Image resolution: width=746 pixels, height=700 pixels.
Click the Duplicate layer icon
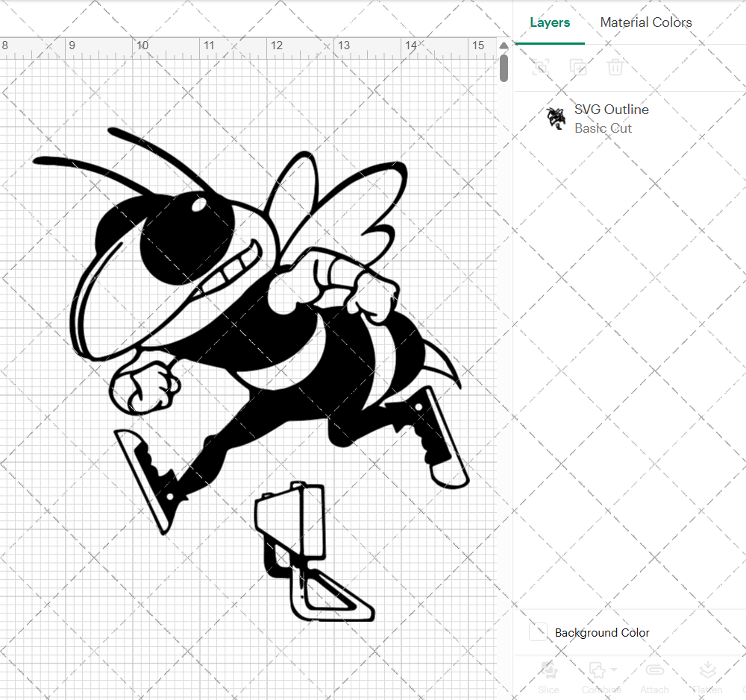pos(577,67)
